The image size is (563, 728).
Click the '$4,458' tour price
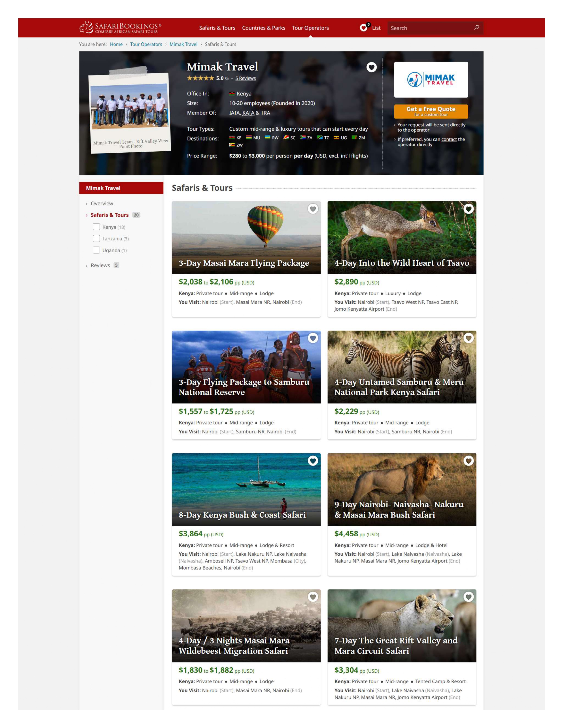[x=346, y=534]
